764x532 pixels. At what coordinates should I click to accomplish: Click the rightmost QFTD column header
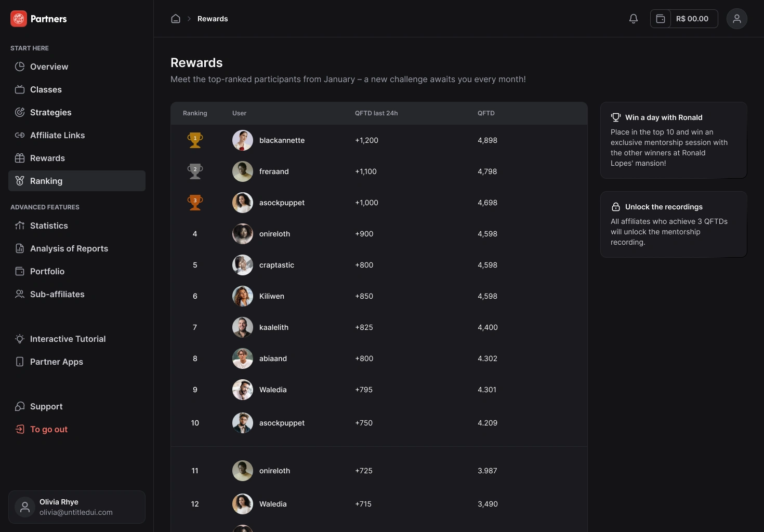tap(486, 113)
